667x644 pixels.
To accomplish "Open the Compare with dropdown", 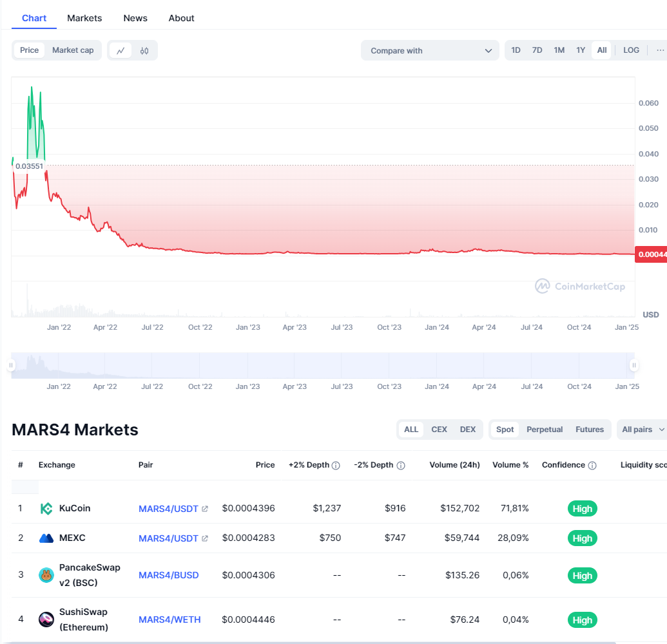I will click(x=430, y=51).
